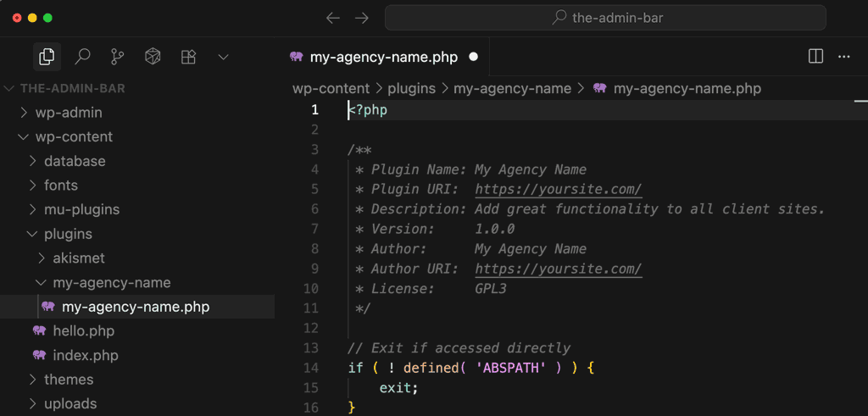Open index.php in the file tree
This screenshot has width=868, height=416.
[x=86, y=355]
